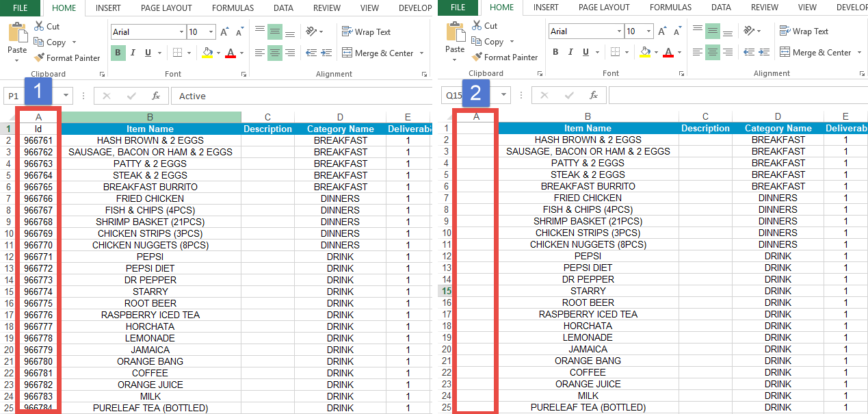Switch to the FORMULAS tab in right window

pos(670,8)
